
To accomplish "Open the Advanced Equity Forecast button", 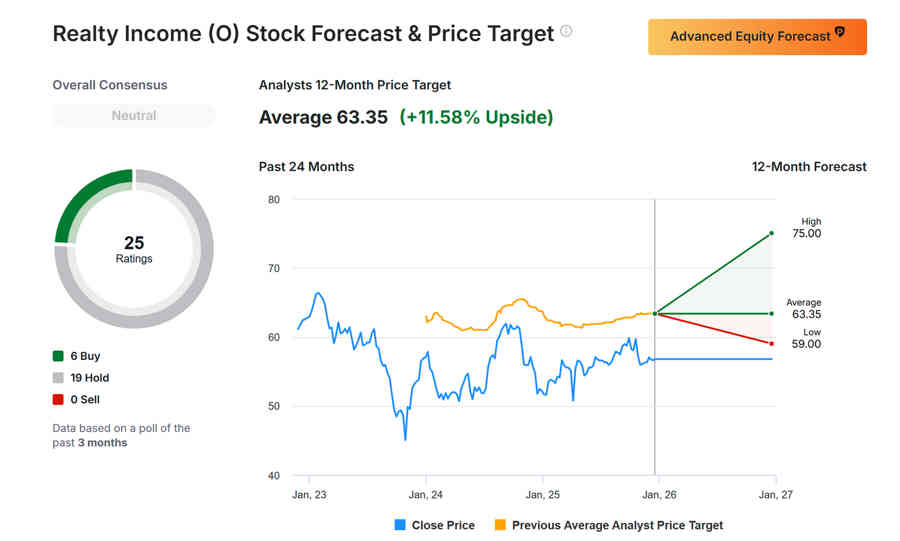I will tap(757, 36).
